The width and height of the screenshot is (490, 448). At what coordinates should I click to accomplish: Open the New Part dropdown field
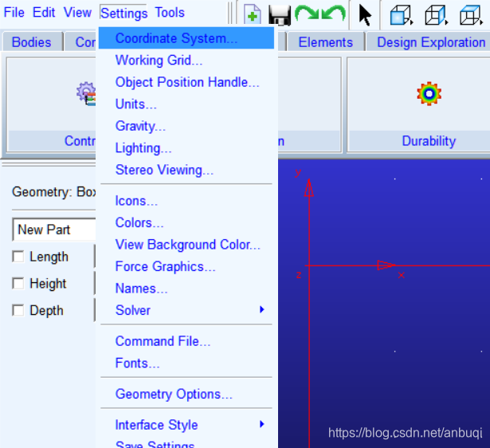click(53, 230)
